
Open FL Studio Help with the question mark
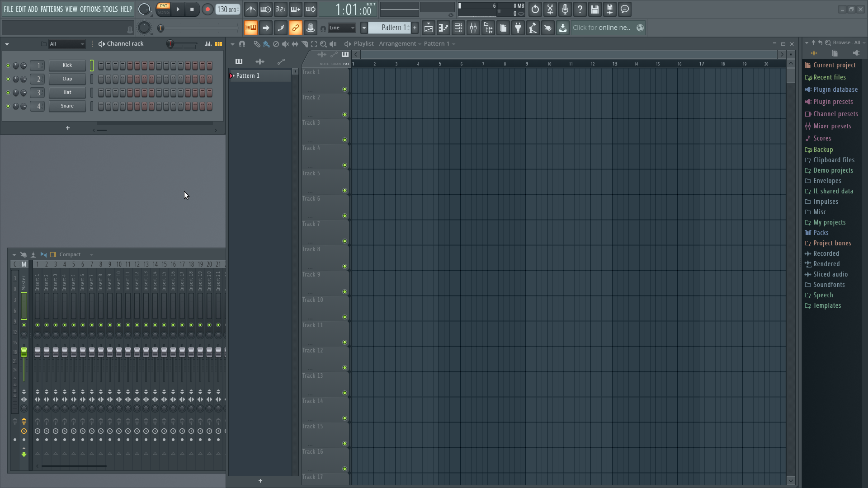pos(580,9)
